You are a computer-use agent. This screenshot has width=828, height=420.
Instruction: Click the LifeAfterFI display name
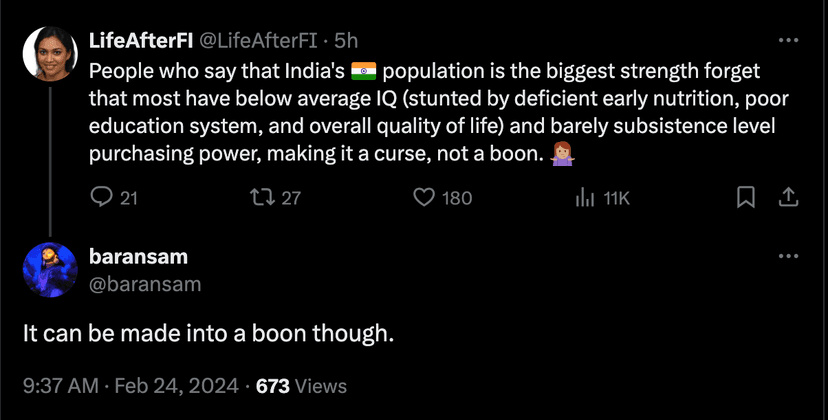point(140,41)
